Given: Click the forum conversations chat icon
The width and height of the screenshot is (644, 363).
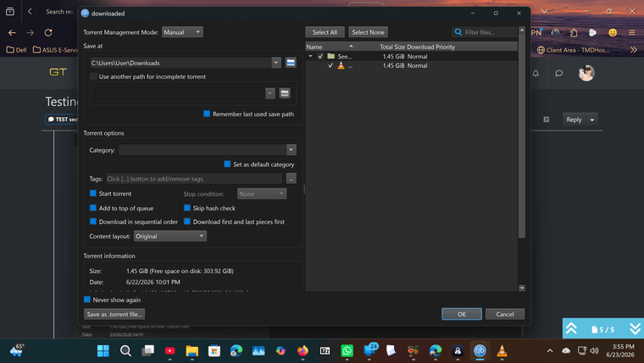Looking at the screenshot, I should click(559, 73).
